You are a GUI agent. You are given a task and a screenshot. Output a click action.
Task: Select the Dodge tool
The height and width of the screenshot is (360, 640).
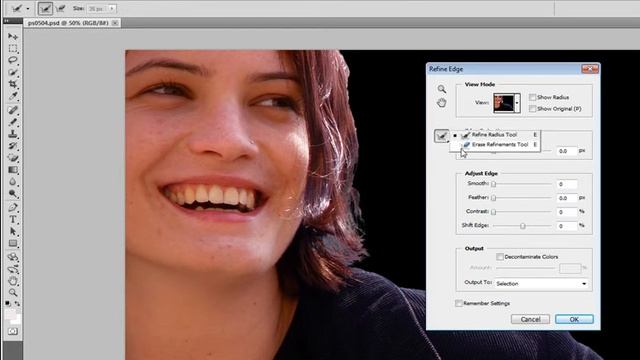coord(13,194)
